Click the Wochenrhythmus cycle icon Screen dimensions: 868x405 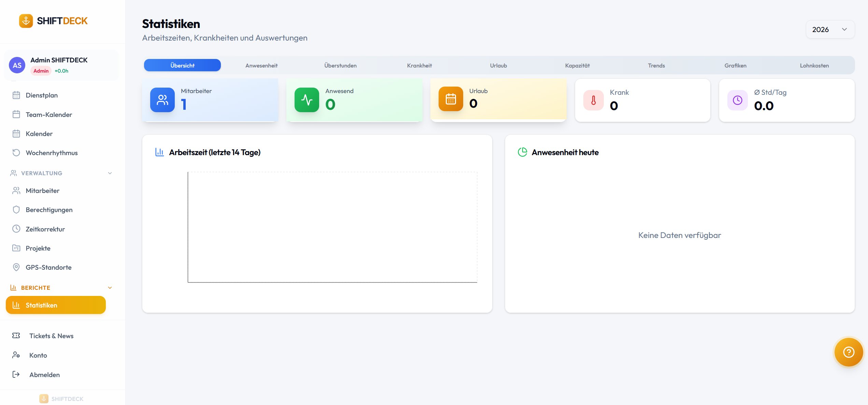(x=16, y=152)
